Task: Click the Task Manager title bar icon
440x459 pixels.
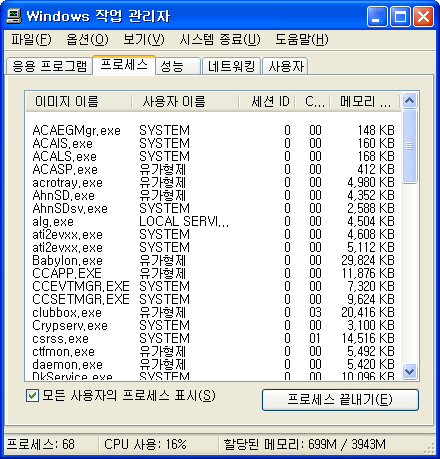Action: [x=14, y=16]
